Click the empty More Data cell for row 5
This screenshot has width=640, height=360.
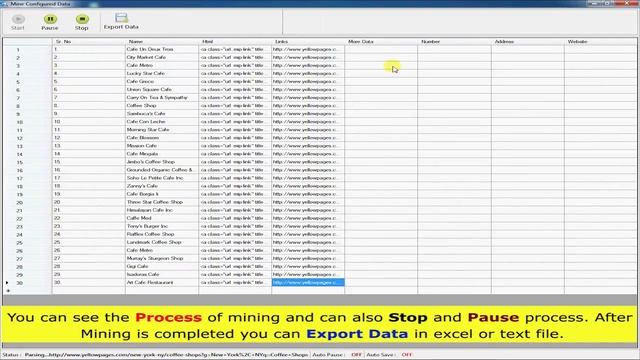381,82
